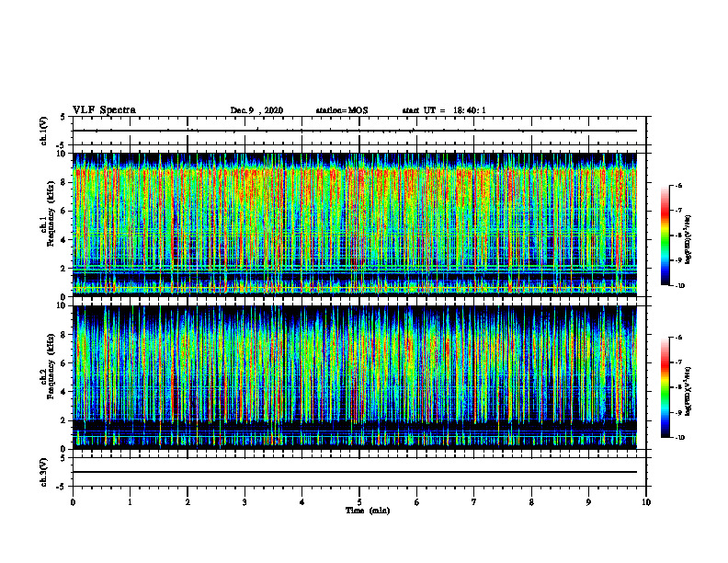Click the ch.1 spectrogram panel
This screenshot has width=728, height=563.
[354, 224]
